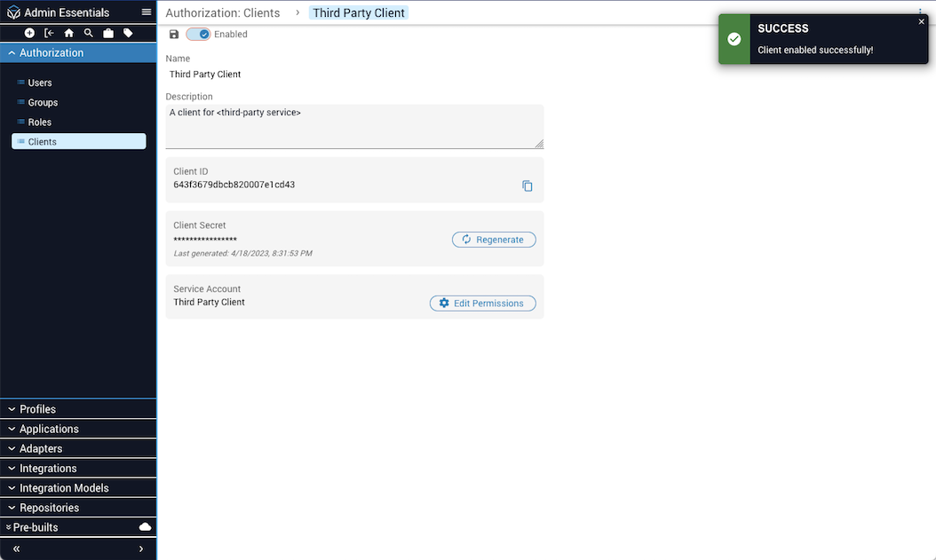
Task: Click the tag icon in sidebar toolbar
Action: (128, 33)
